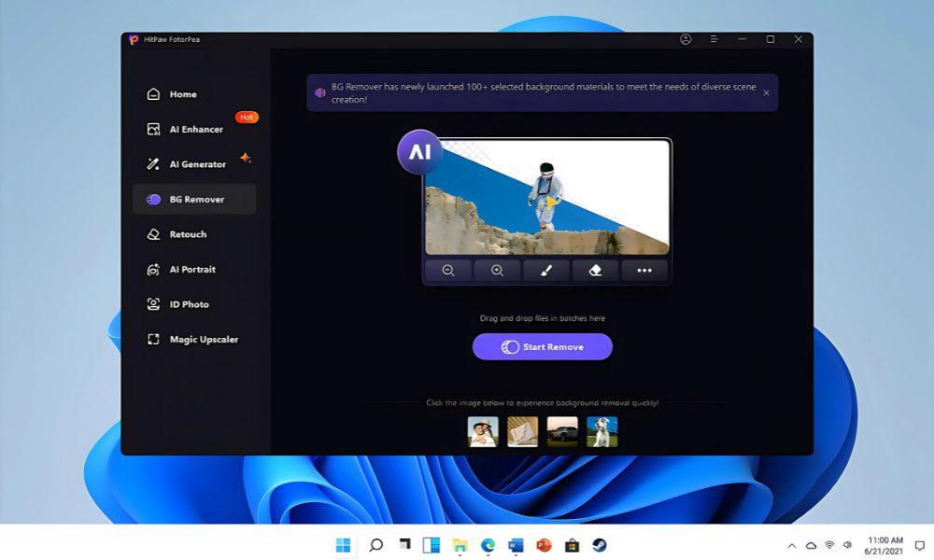Viewport: 934px width, 560px height.
Task: Click the volume speaker tray icon
Action: (848, 546)
